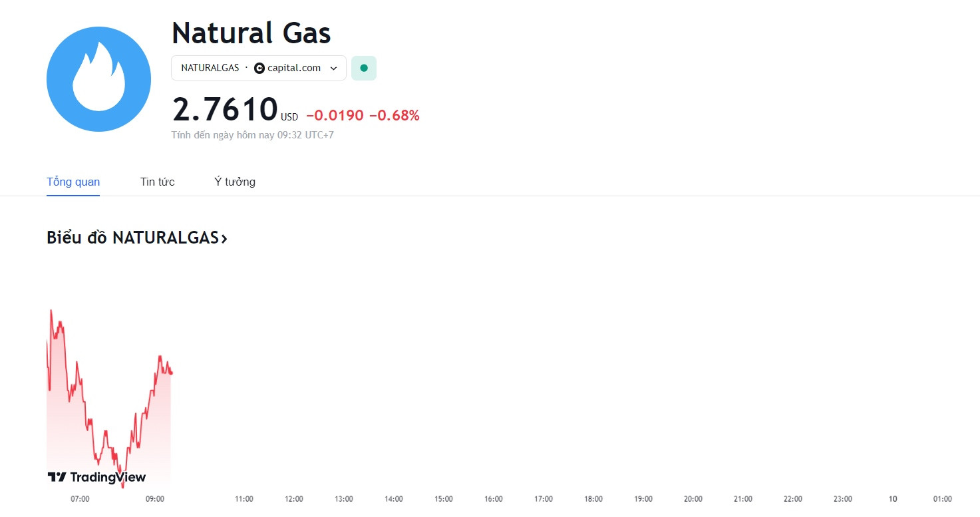Screen dimensions: 980x517
Task: Click the 09:00 time axis label
Action: coord(155,499)
